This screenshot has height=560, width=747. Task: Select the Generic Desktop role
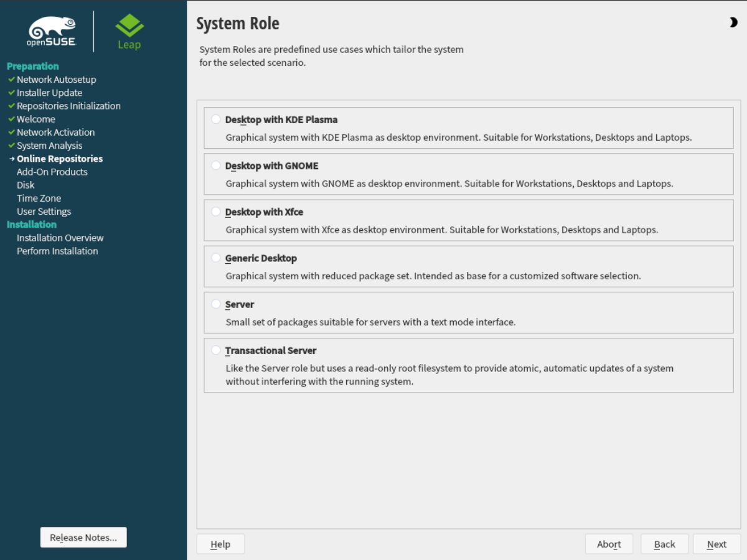click(216, 258)
